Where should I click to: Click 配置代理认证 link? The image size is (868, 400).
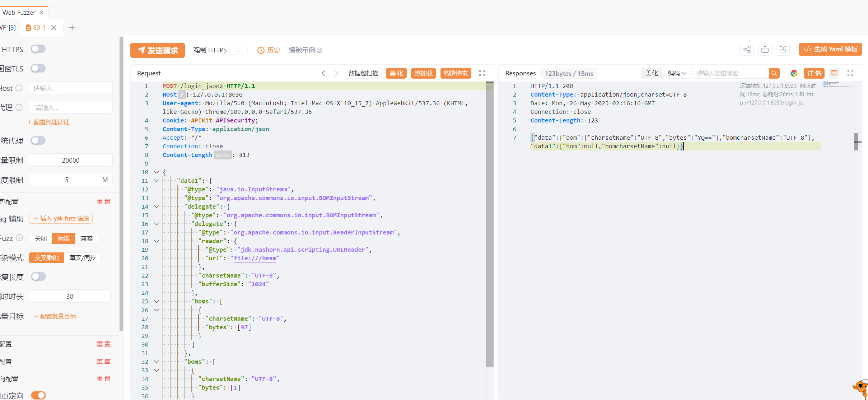click(x=48, y=122)
